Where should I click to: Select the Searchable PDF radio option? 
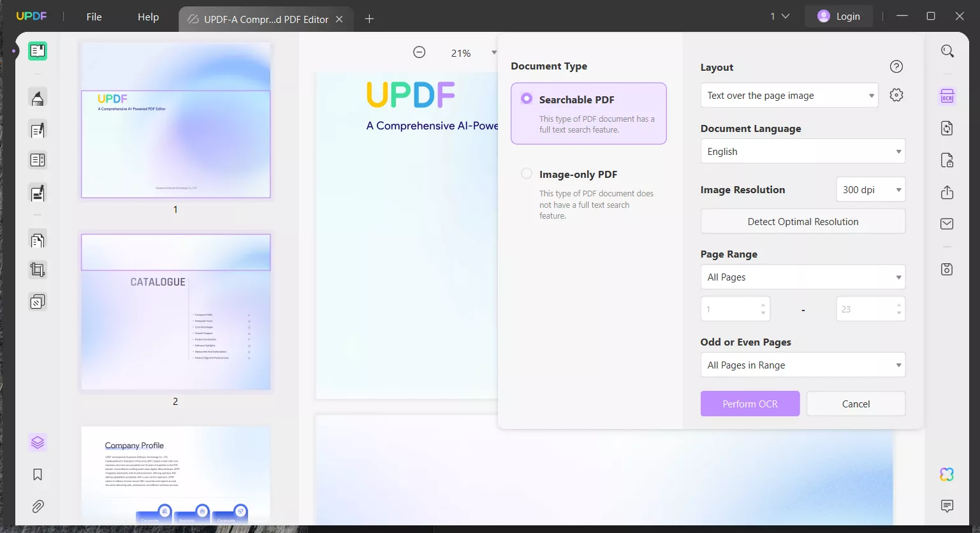(527, 99)
